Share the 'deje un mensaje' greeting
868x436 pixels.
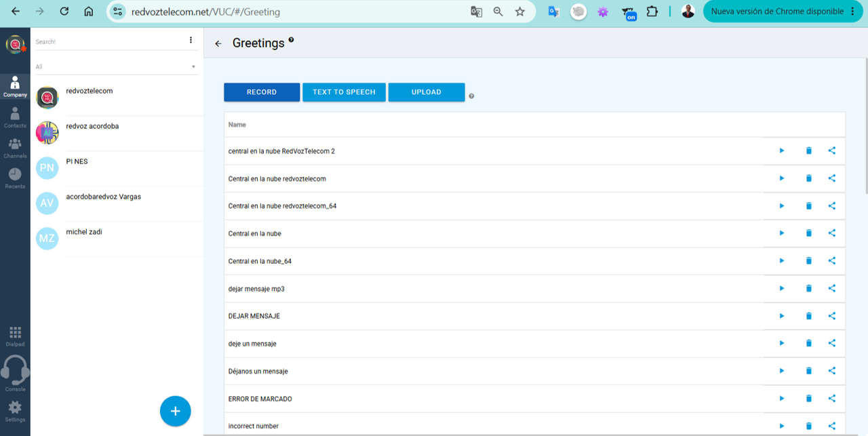coord(832,343)
